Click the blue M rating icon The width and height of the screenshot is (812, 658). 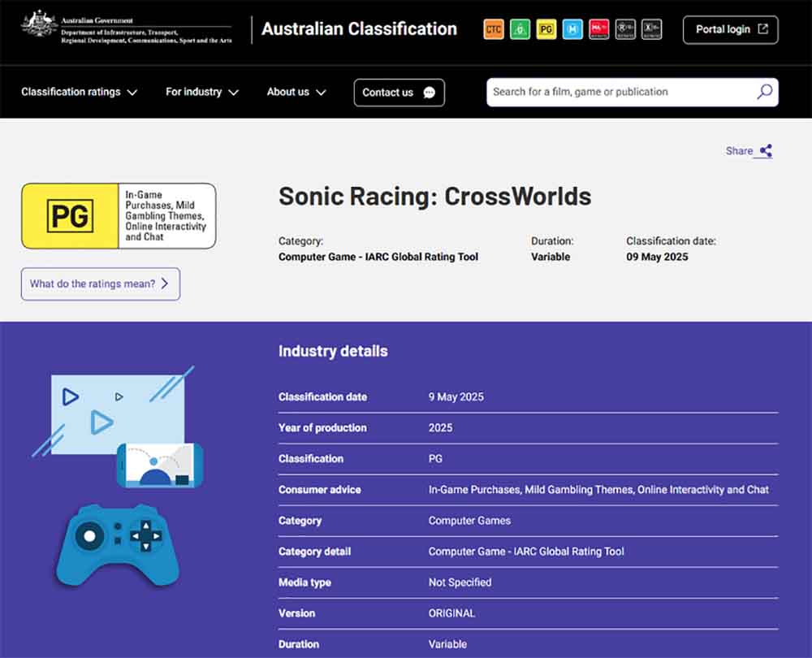click(572, 29)
